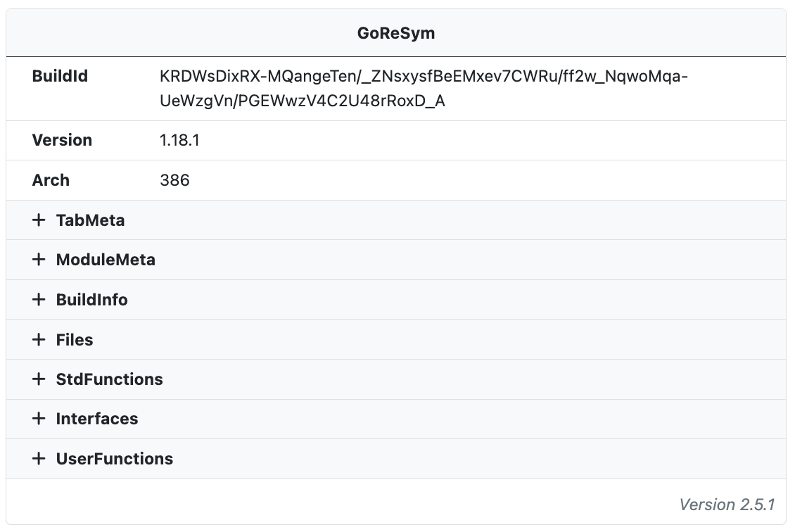Open the Interfaces section label
This screenshot has height=532, width=795.
[97, 419]
